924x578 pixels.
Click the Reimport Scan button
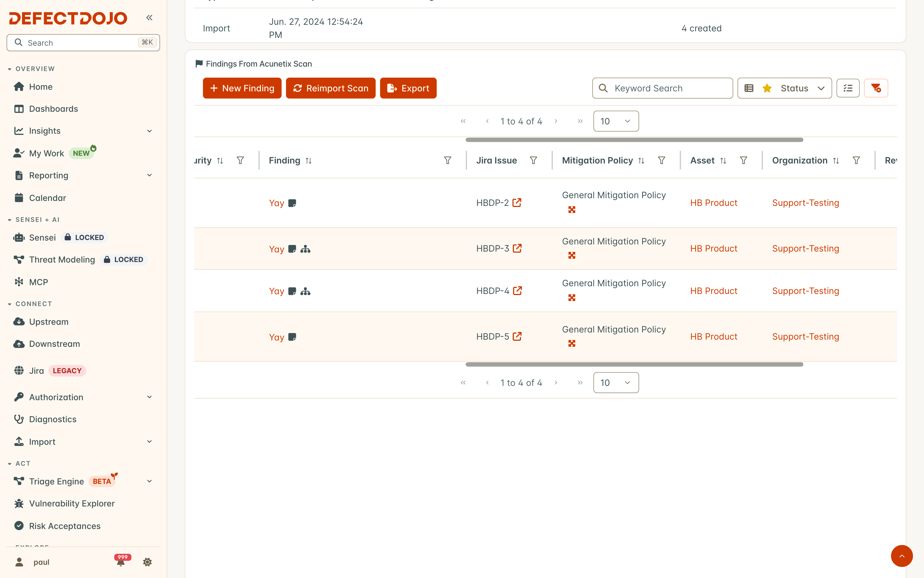[x=331, y=88]
